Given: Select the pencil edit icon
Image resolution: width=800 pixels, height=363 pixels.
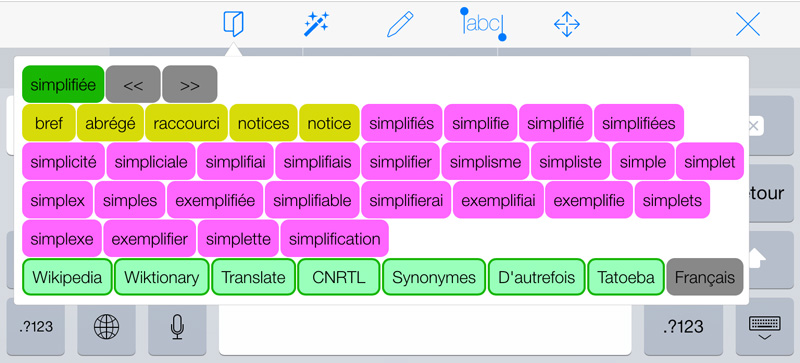Looking at the screenshot, I should point(399,24).
